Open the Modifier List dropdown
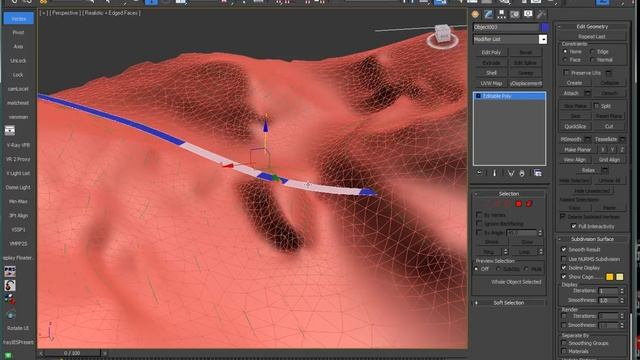The width and height of the screenshot is (640, 360). tap(543, 39)
